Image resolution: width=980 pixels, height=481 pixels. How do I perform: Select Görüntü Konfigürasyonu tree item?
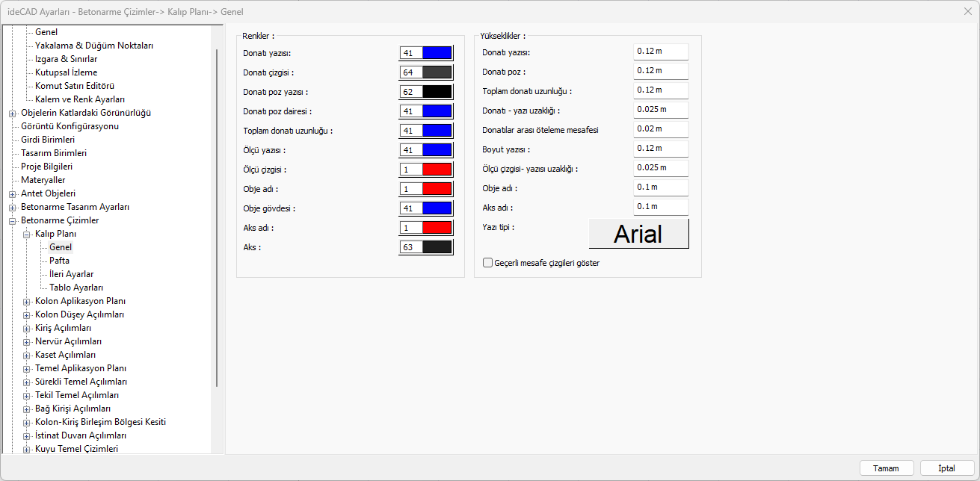tap(70, 126)
